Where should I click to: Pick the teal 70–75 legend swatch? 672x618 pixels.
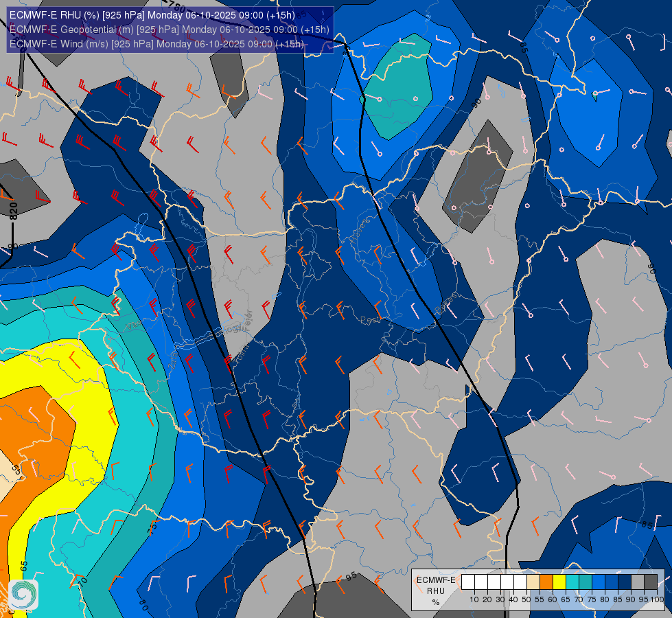point(586,582)
